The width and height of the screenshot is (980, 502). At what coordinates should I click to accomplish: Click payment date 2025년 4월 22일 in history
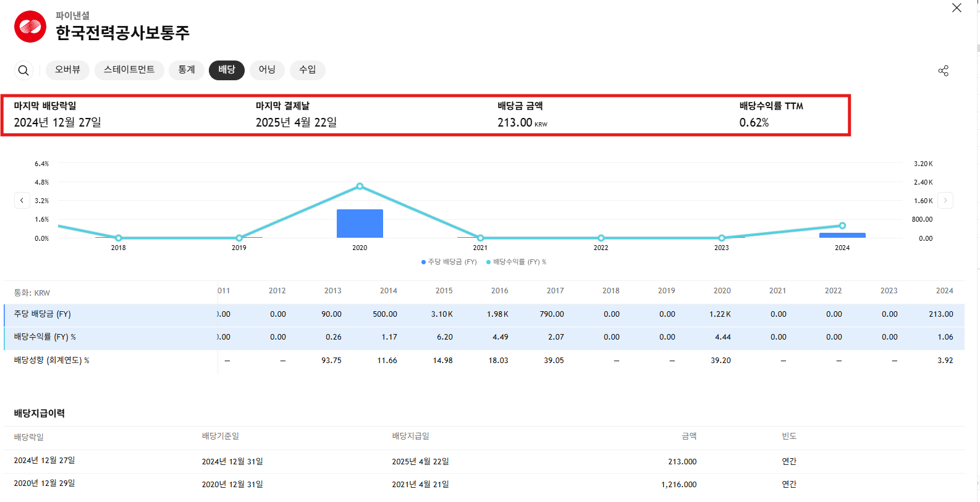421,461
